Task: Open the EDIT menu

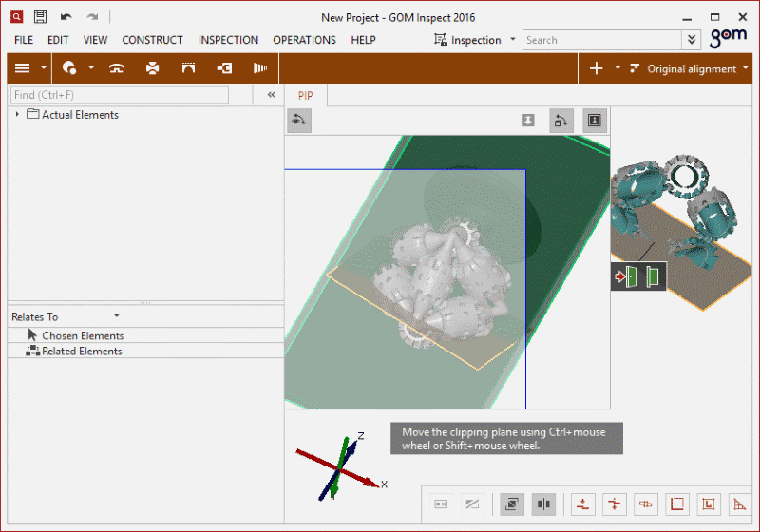Action: [x=58, y=40]
